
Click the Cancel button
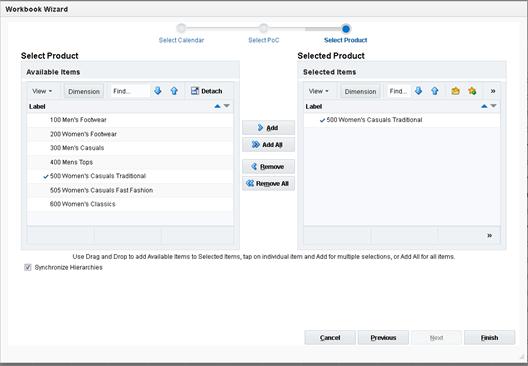coord(330,337)
